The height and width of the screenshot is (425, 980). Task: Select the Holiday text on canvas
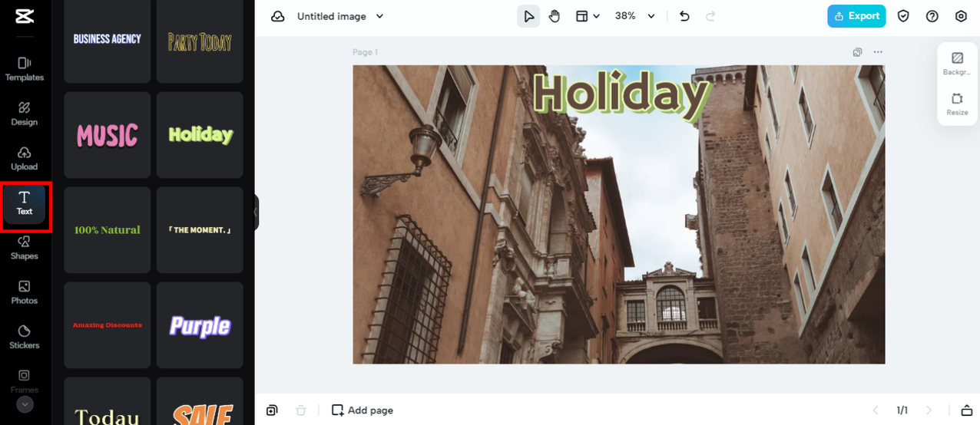(621, 96)
